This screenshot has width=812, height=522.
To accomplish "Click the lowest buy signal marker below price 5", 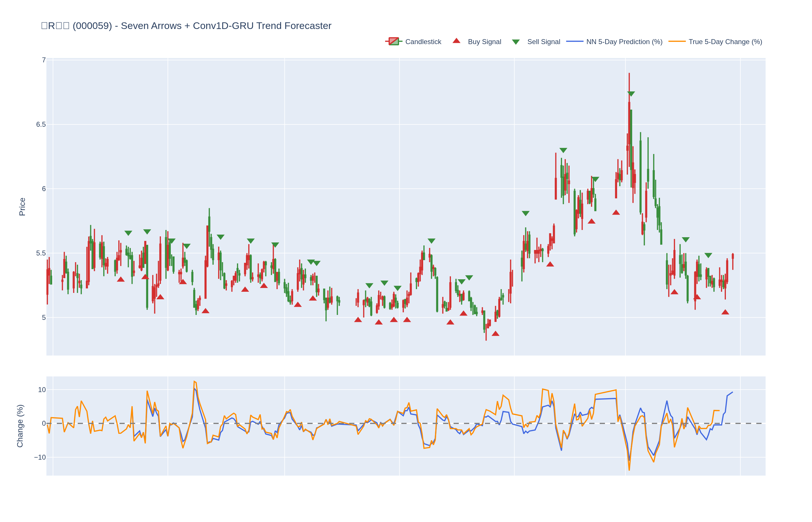I will click(496, 334).
